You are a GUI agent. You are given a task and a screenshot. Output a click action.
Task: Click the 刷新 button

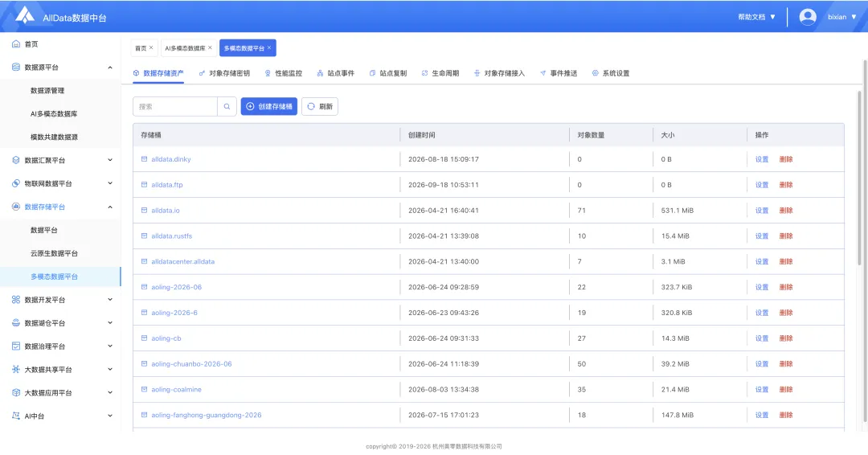[320, 106]
